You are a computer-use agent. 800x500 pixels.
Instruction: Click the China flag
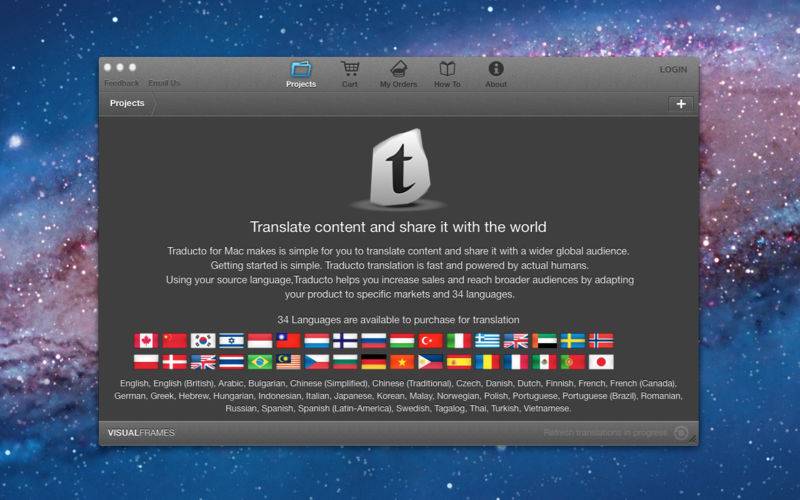(x=174, y=341)
